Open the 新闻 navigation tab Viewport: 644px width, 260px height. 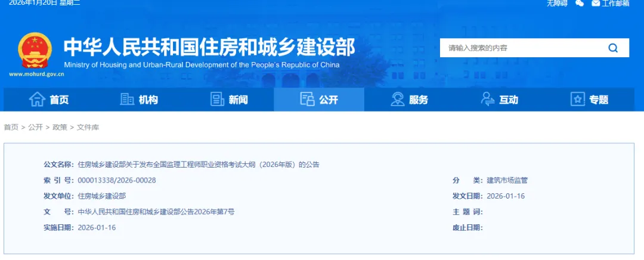pyautogui.click(x=229, y=100)
